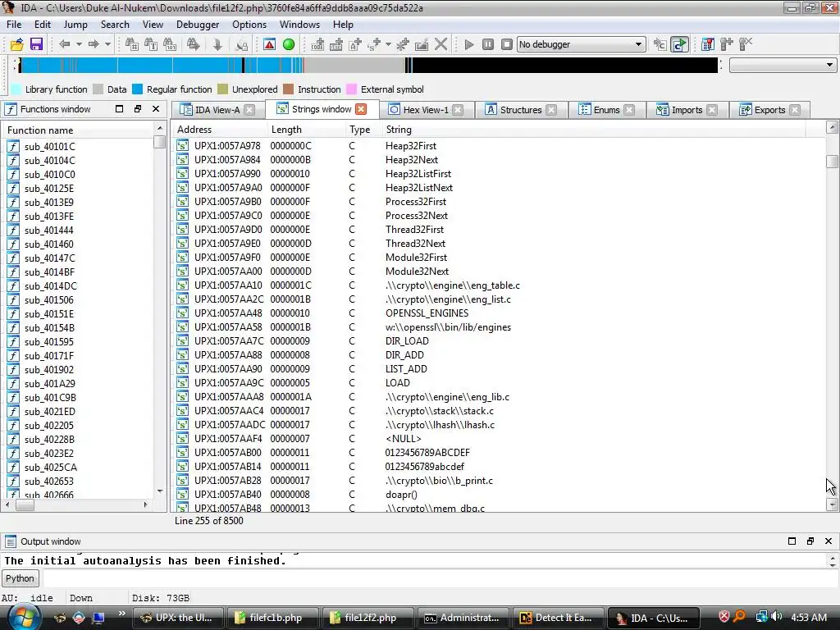Click on the navigation band overview bar

tap(367, 66)
